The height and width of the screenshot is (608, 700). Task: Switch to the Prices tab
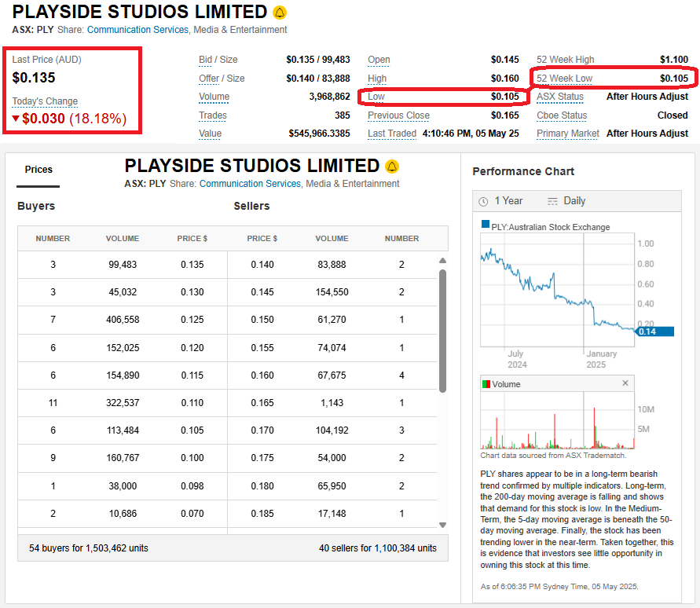(x=38, y=170)
